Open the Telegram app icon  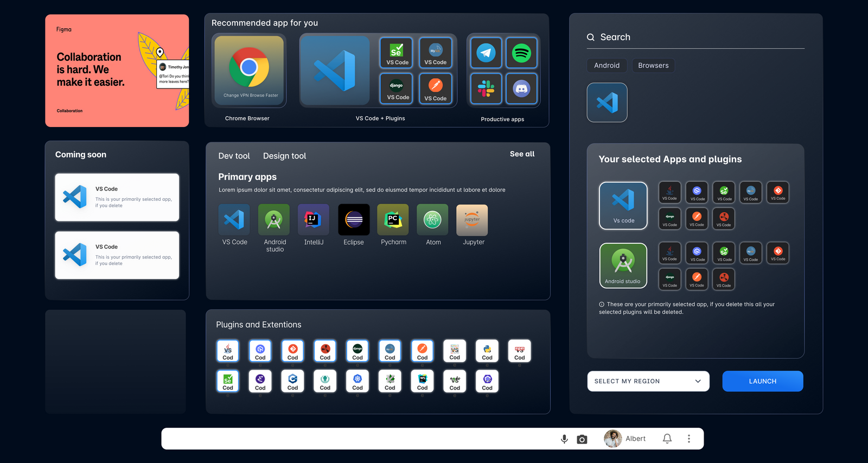[486, 53]
